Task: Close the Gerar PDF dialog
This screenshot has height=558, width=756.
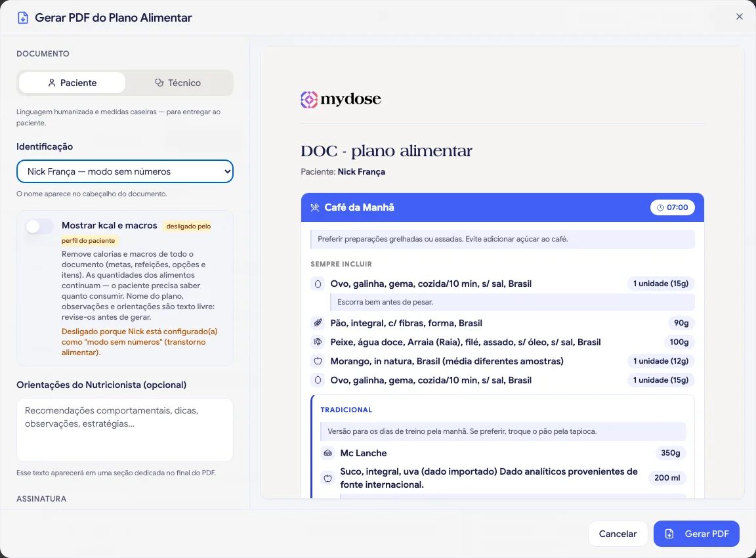Action: pos(739,17)
